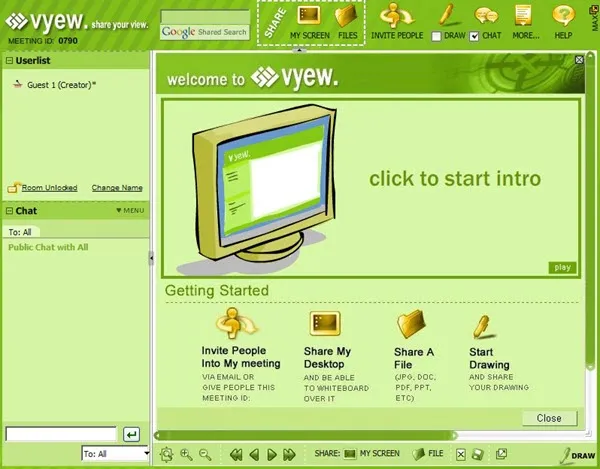
Task: Send chat message with enter arrow button
Action: tap(131, 435)
